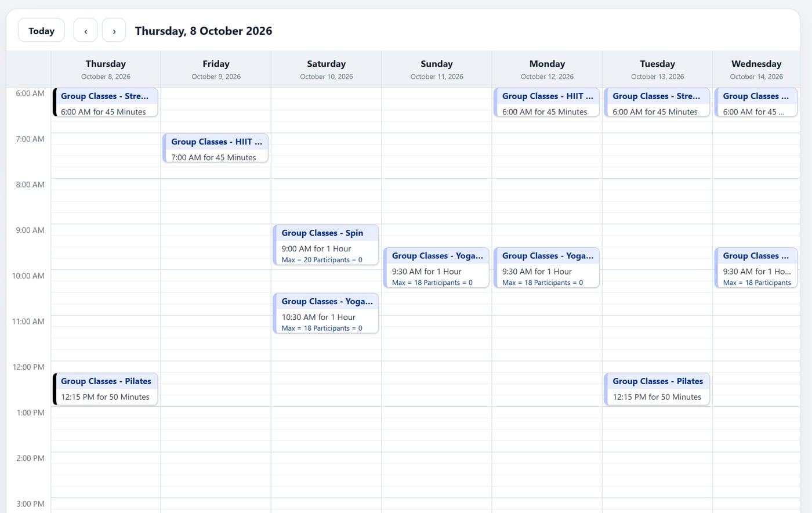The width and height of the screenshot is (812, 513).
Task: Select the Sunday October 11 column header
Action: 437,69
